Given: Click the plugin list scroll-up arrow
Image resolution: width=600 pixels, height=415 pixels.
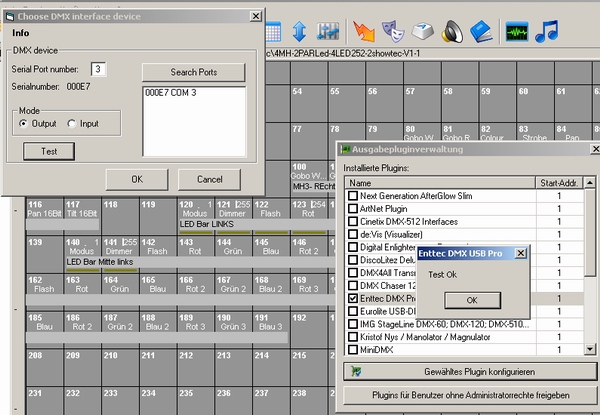Looking at the screenshot, I should click(590, 182).
